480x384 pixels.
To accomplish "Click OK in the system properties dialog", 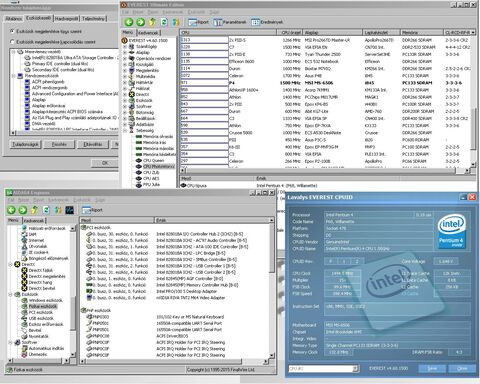I will pyautogui.click(x=105, y=163).
